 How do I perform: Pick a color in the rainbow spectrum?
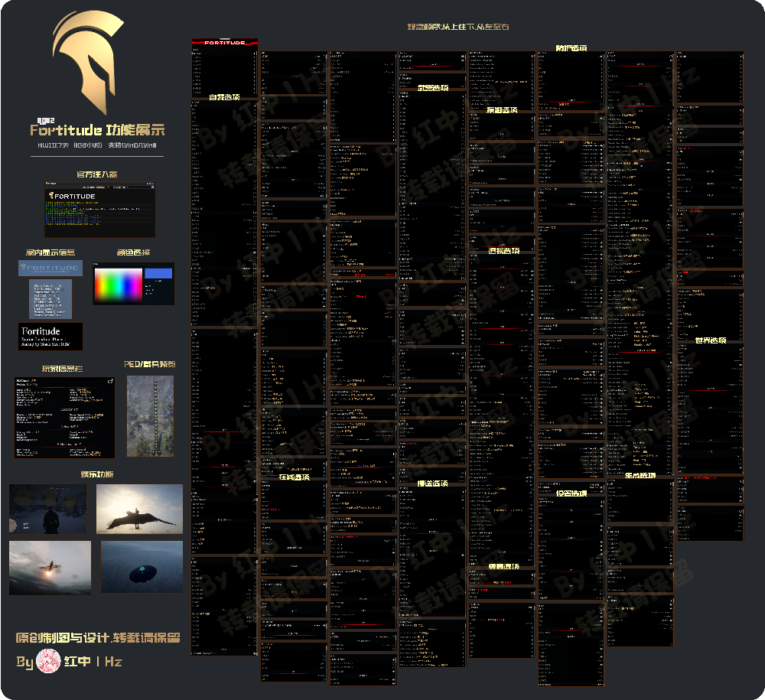click(x=118, y=285)
